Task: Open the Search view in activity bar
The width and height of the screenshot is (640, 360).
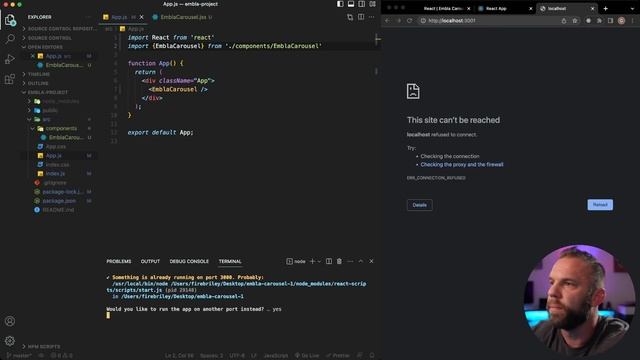Action: coord(10,39)
